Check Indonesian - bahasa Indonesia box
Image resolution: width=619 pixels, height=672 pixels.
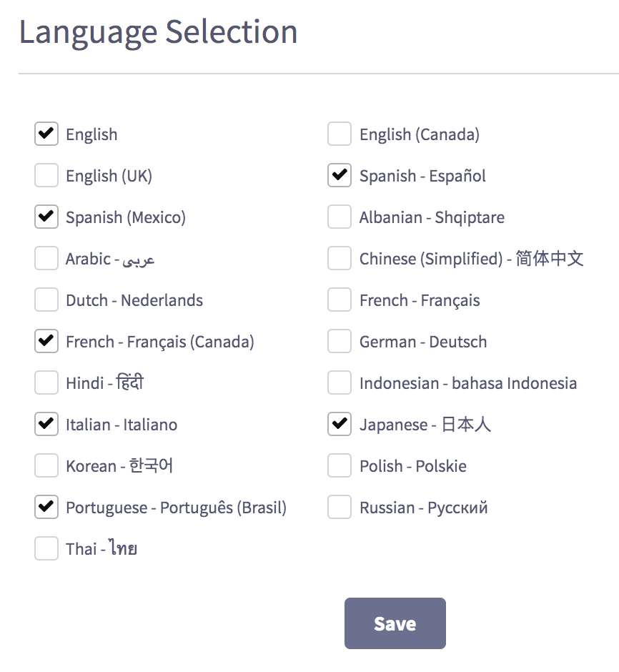tap(340, 382)
